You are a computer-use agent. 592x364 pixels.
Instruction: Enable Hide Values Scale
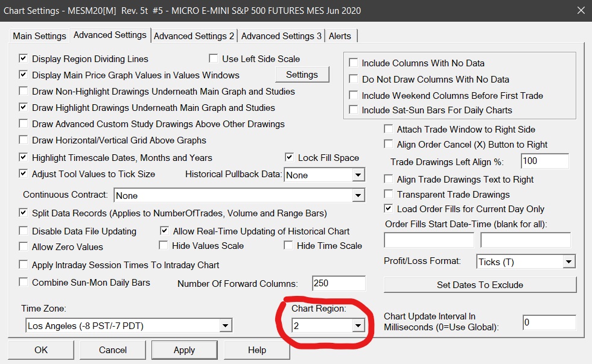pos(164,245)
